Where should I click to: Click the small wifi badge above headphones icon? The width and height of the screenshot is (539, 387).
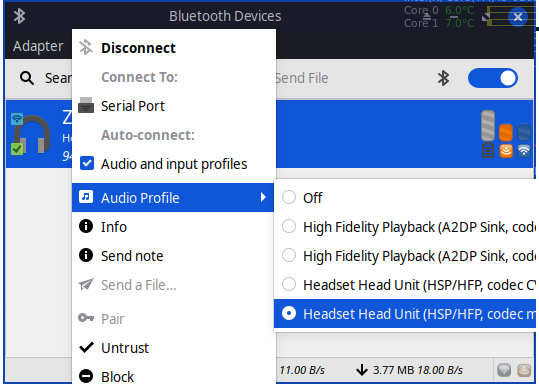(x=17, y=119)
